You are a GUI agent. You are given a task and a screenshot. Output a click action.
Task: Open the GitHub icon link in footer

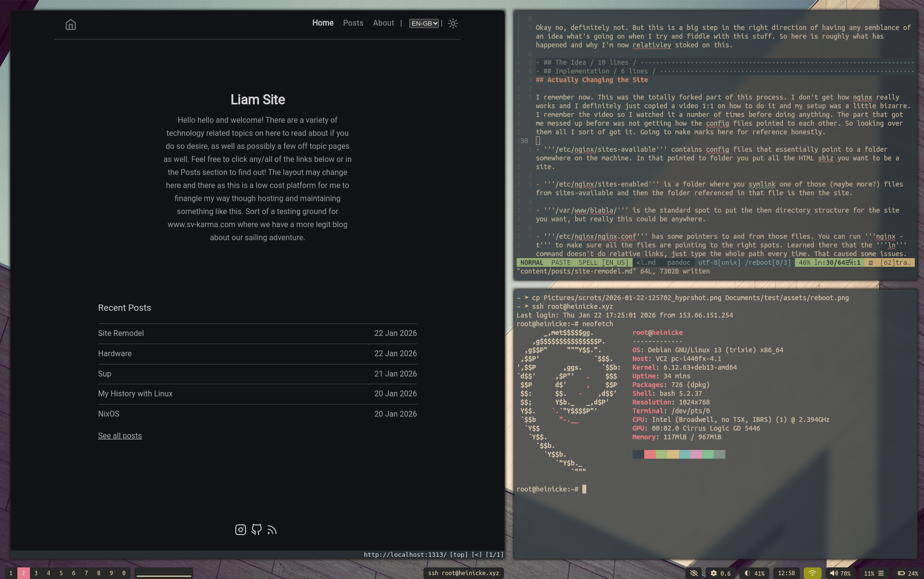pyautogui.click(x=257, y=530)
